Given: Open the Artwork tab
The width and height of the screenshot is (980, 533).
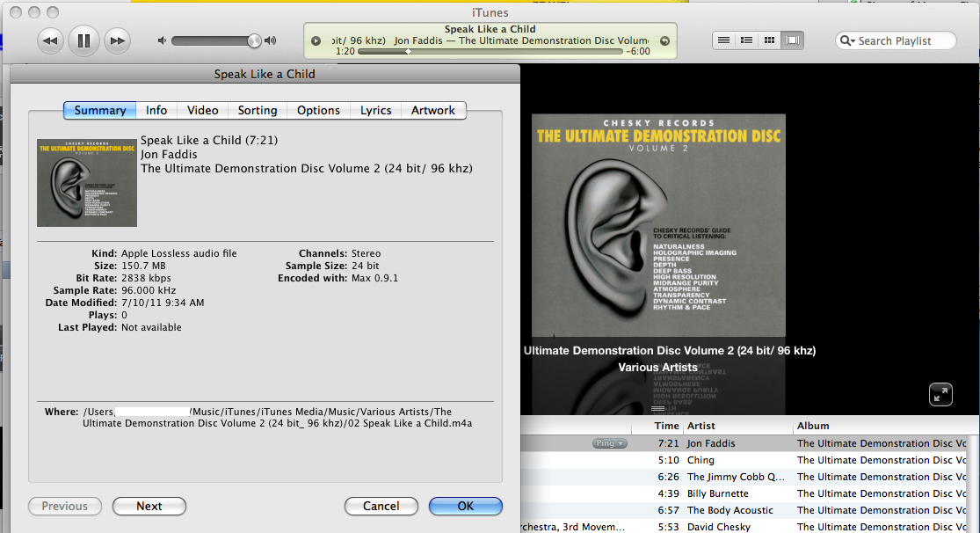Looking at the screenshot, I should pyautogui.click(x=433, y=110).
